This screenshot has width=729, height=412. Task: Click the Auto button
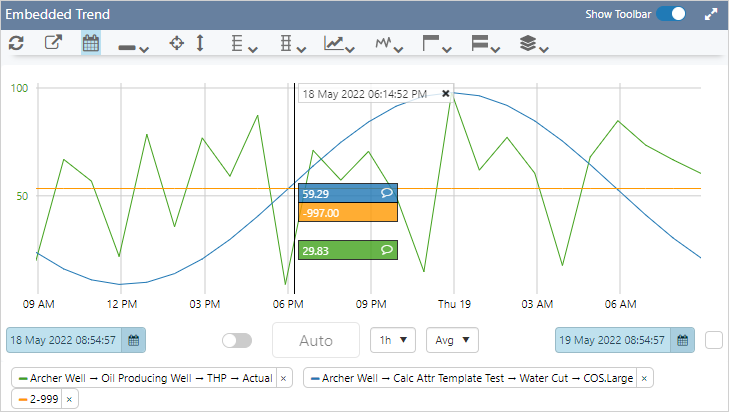coord(316,341)
